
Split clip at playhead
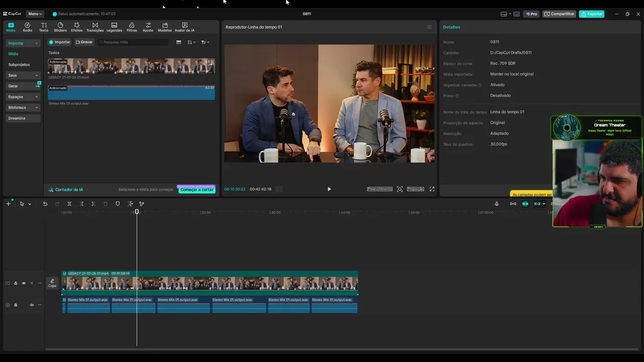[x=69, y=204]
